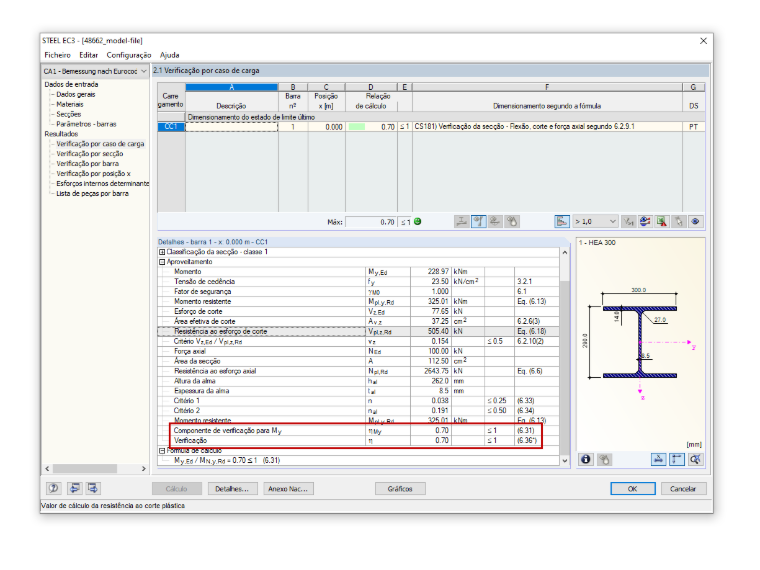The height and width of the screenshot is (570, 760).
Task: Open the Editar menu
Action: pyautogui.click(x=89, y=55)
